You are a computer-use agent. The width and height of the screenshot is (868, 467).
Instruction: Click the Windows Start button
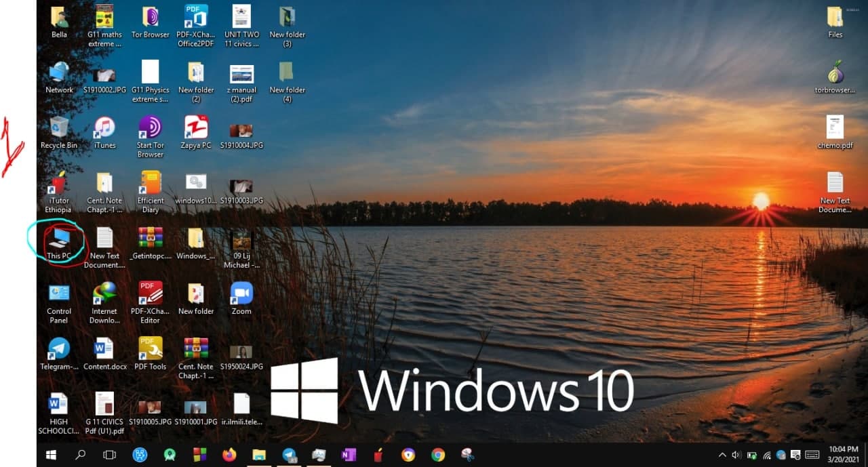pos(51,455)
